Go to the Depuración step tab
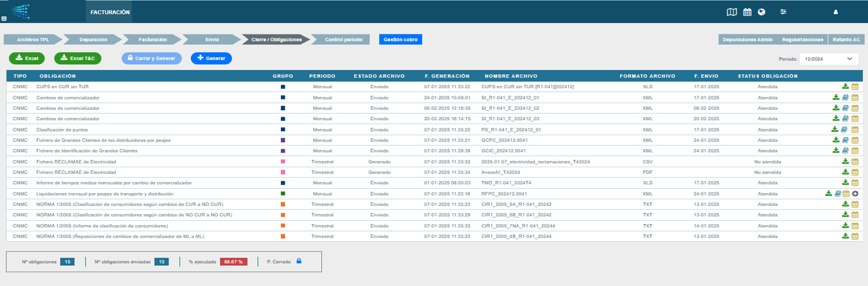868x286 pixels. [93, 40]
